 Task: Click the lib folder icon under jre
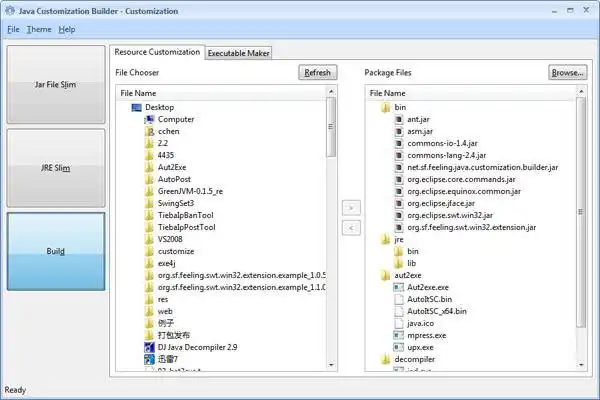[x=399, y=263]
